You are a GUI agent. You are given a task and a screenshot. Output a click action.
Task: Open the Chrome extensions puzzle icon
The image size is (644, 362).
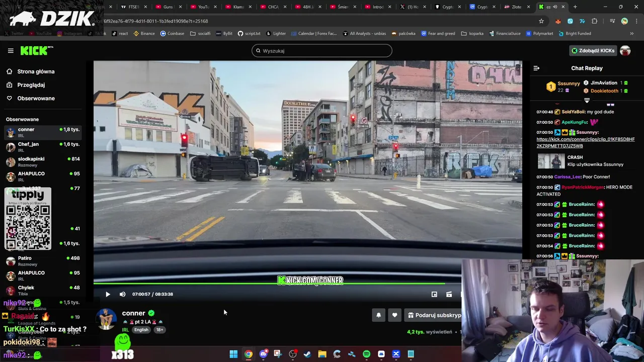595,21
